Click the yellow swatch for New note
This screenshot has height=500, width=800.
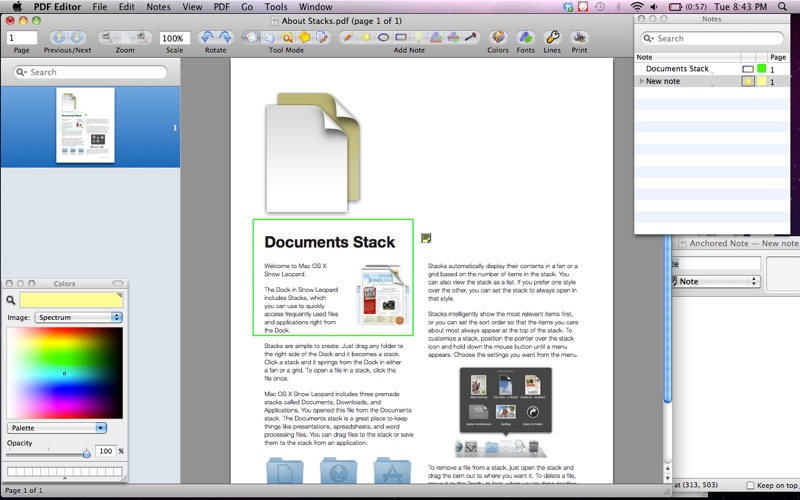(x=762, y=81)
